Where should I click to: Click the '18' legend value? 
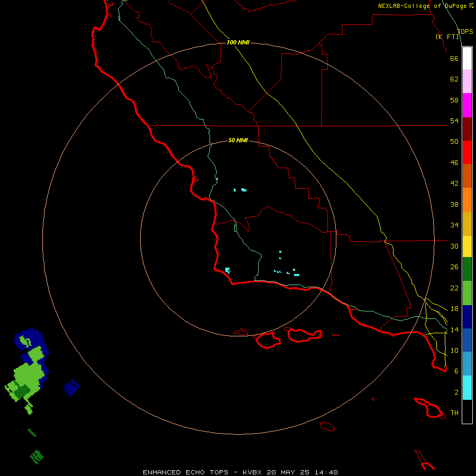pyautogui.click(x=454, y=309)
